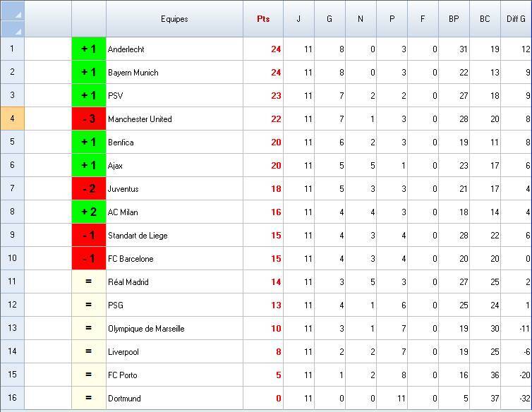The height and width of the screenshot is (412, 532).
Task: Click the lower corner triangle in header
Action: 13,28
